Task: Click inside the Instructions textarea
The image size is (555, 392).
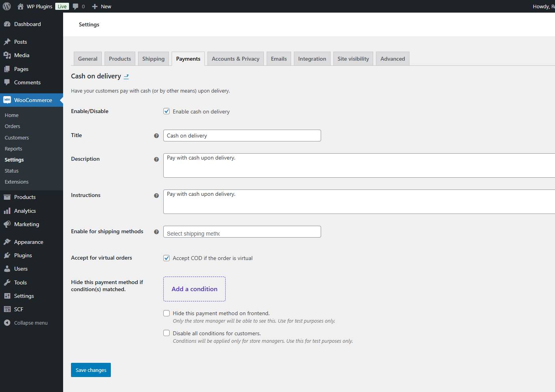Action: click(359, 202)
